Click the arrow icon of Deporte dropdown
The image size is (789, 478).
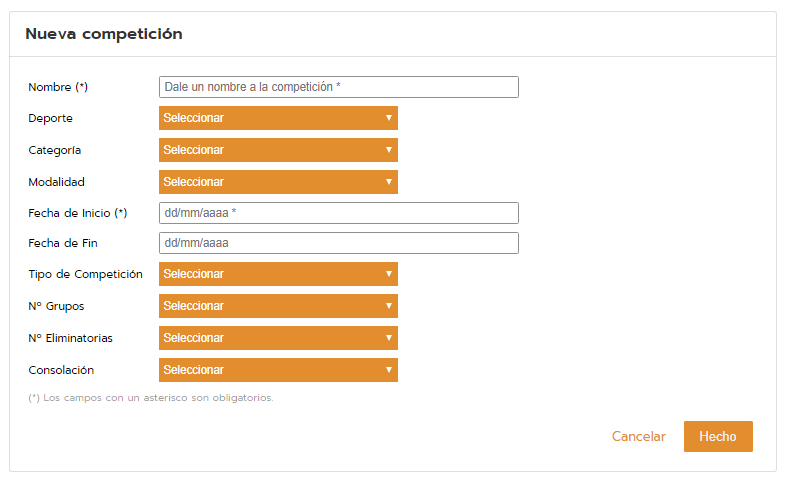pos(389,118)
